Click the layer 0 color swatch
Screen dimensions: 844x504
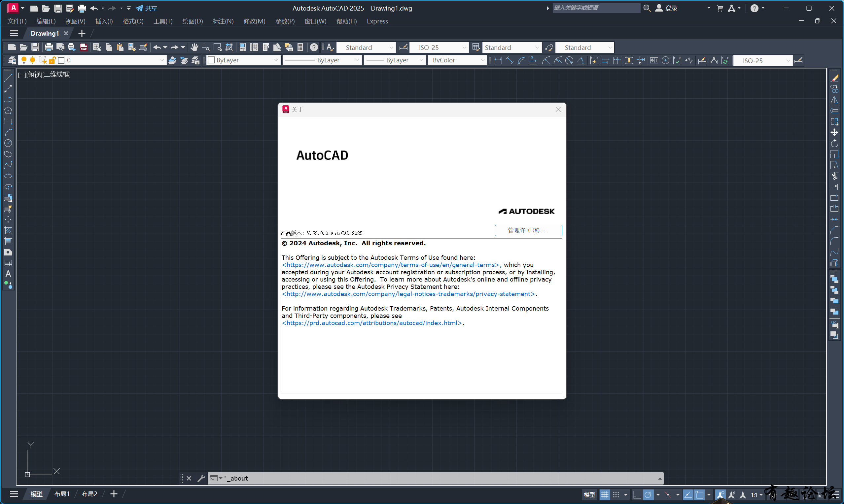(x=61, y=60)
